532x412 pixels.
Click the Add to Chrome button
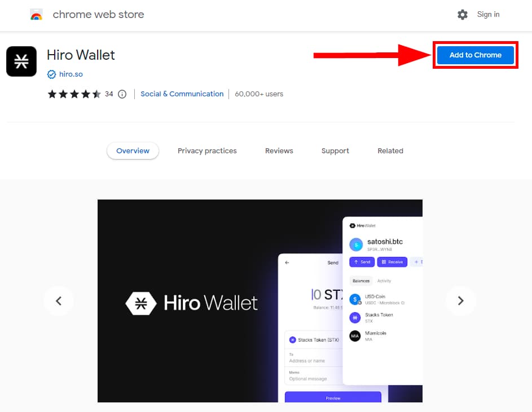tap(476, 55)
